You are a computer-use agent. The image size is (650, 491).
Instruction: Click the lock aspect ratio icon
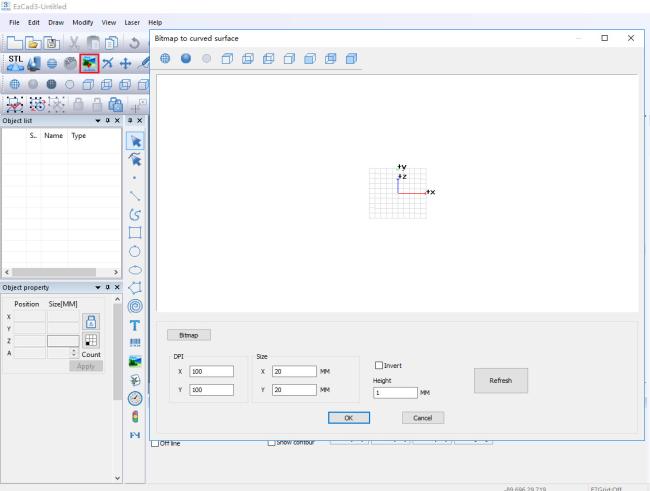pyautogui.click(x=90, y=318)
